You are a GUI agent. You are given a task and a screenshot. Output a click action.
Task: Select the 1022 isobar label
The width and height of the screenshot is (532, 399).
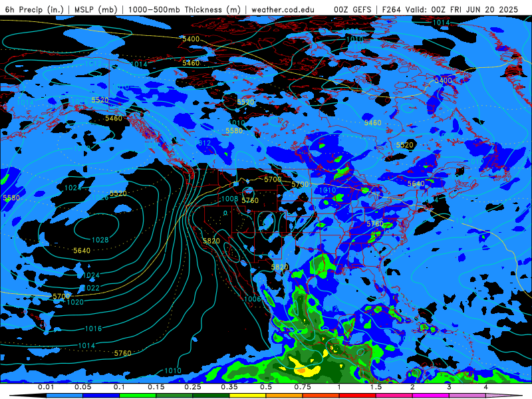pos(91,288)
